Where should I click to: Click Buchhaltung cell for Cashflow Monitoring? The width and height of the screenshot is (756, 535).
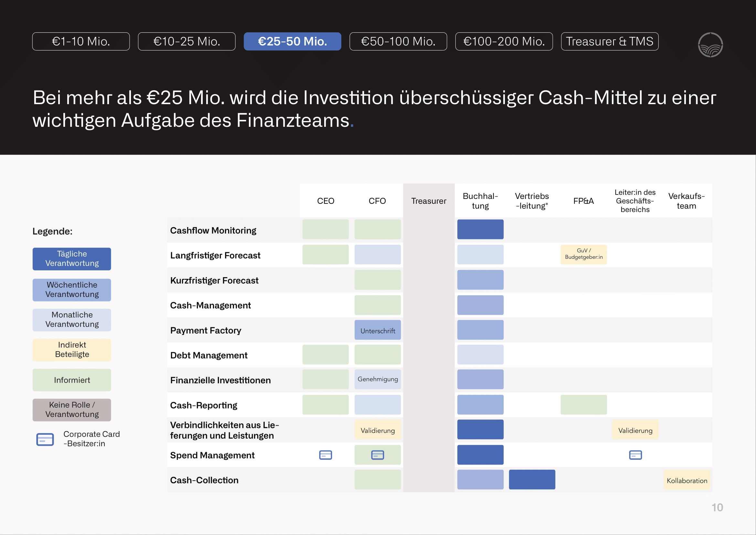(x=480, y=229)
